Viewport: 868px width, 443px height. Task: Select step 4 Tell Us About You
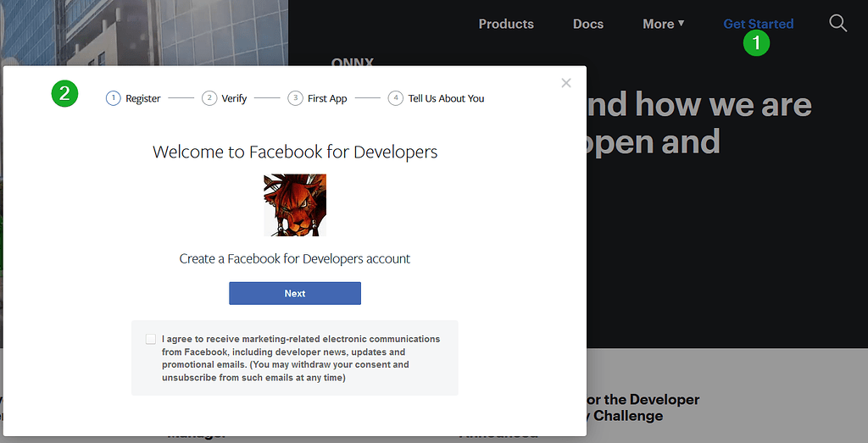click(x=437, y=98)
